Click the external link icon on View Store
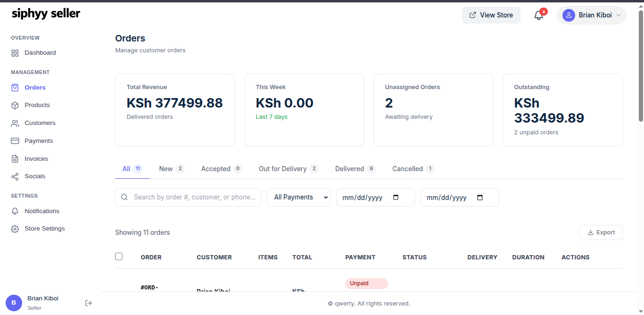 tap(472, 15)
